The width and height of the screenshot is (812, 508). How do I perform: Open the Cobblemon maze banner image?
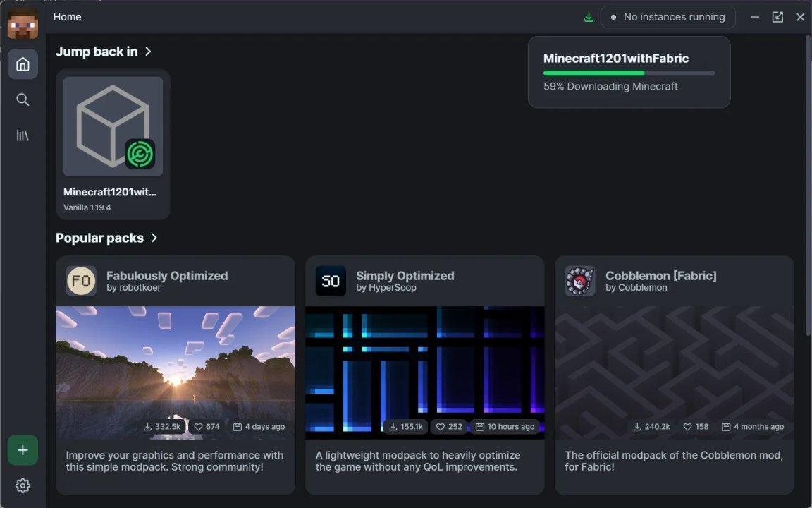pos(675,373)
